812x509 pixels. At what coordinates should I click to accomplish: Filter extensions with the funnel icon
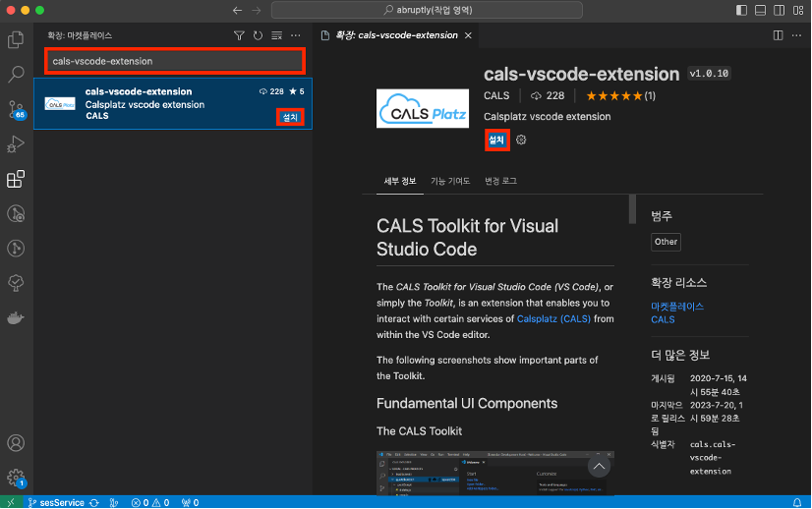point(239,35)
